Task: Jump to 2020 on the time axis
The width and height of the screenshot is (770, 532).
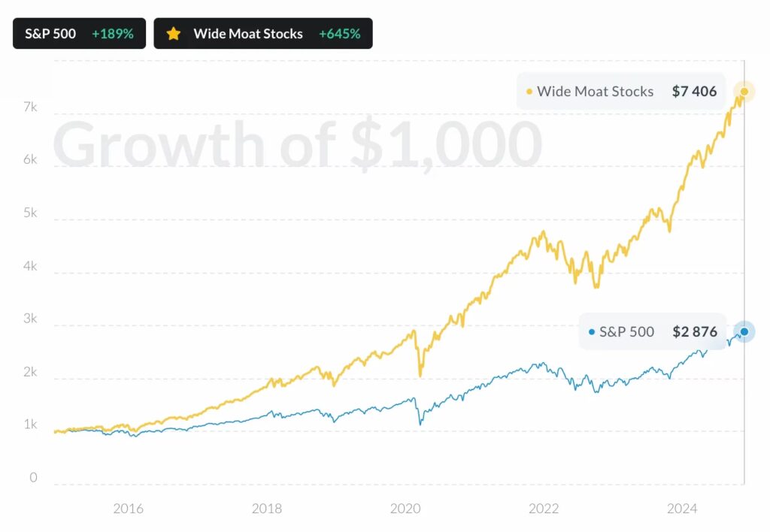Action: click(405, 509)
